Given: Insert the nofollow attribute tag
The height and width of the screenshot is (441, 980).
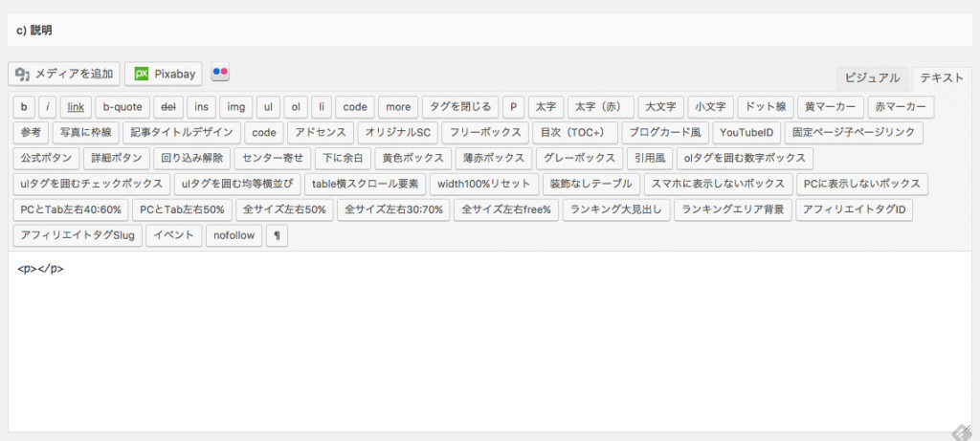Looking at the screenshot, I should [234, 235].
